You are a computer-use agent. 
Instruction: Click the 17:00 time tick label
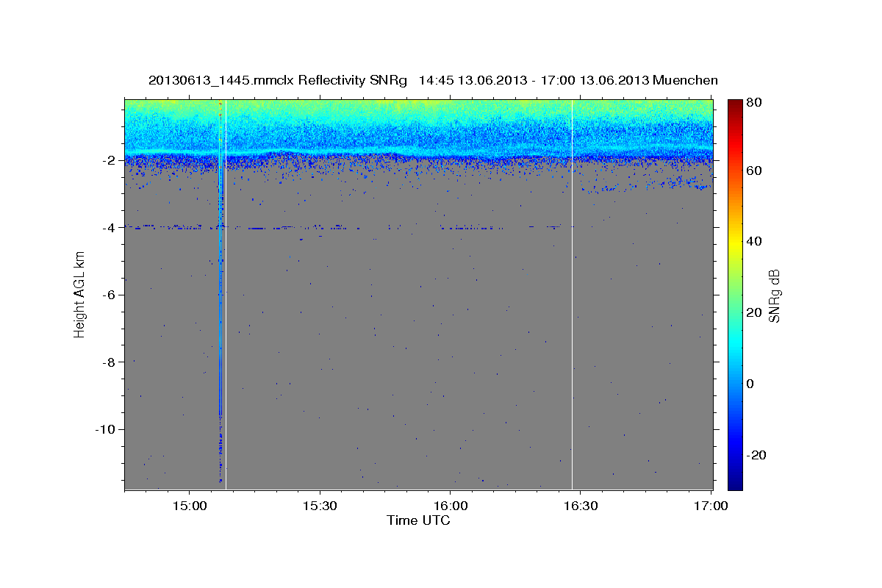click(x=710, y=506)
